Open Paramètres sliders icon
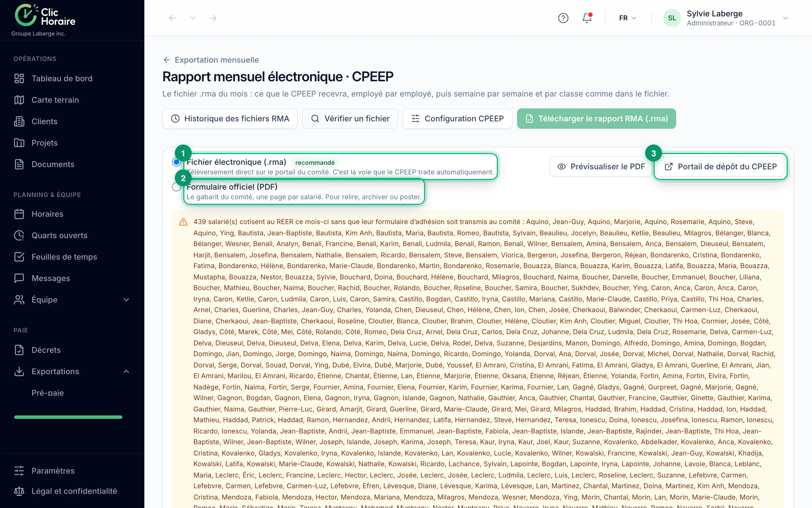Screen dimensions: 812x508 point(19,471)
